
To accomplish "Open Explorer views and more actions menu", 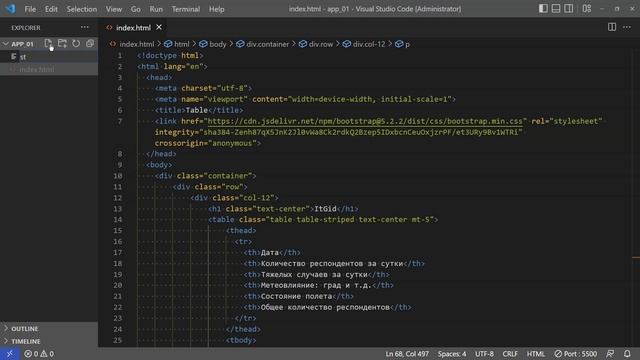I will (x=84, y=27).
